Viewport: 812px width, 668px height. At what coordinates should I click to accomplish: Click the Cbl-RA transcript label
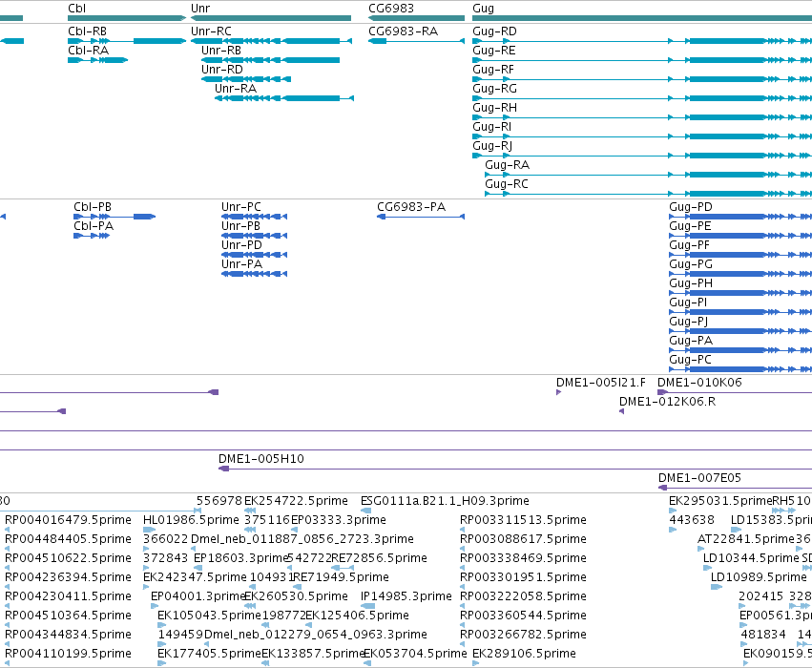click(88, 51)
